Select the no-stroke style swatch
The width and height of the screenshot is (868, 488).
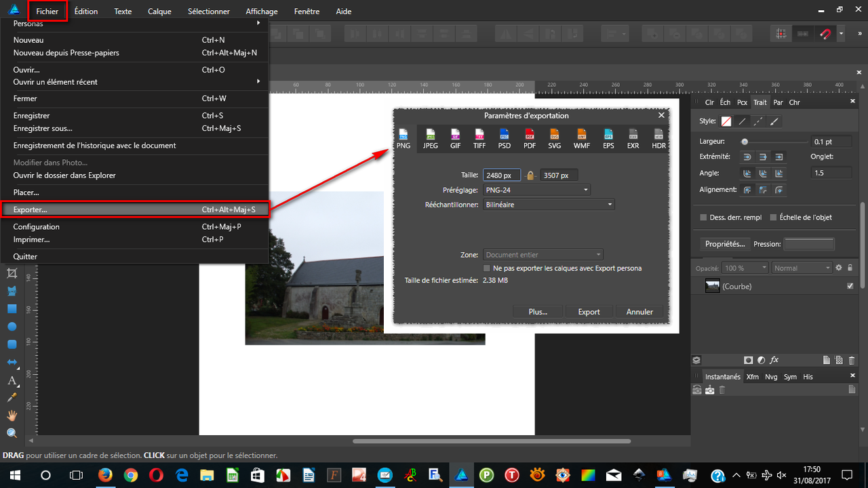pos(726,121)
